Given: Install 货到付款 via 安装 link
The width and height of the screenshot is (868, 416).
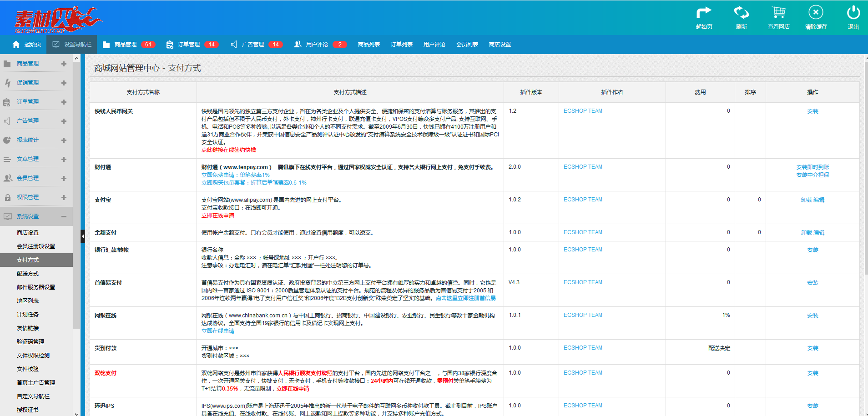Looking at the screenshot, I should click(812, 348).
